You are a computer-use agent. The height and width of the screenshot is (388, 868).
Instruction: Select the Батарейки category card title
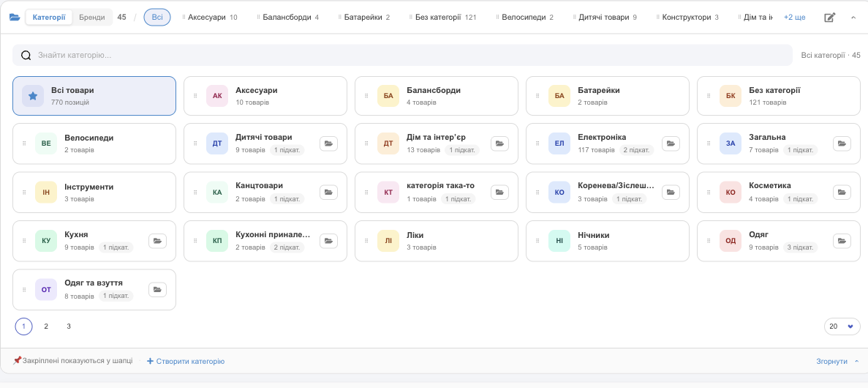(598, 90)
